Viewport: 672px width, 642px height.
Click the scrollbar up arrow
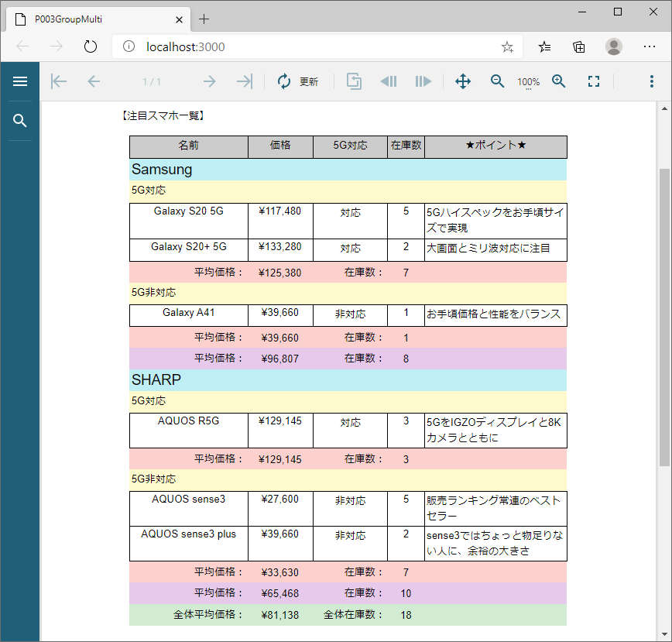664,109
